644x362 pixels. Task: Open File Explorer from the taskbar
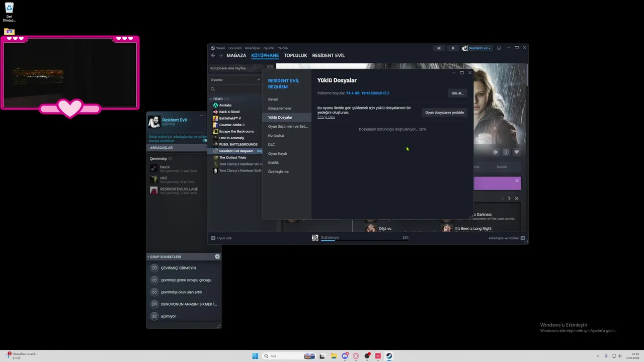click(333, 356)
